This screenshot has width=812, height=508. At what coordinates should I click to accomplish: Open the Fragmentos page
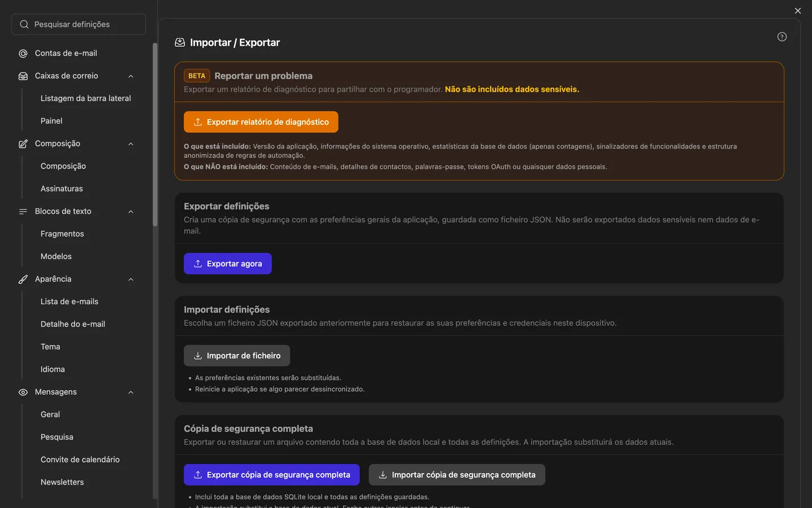62,234
